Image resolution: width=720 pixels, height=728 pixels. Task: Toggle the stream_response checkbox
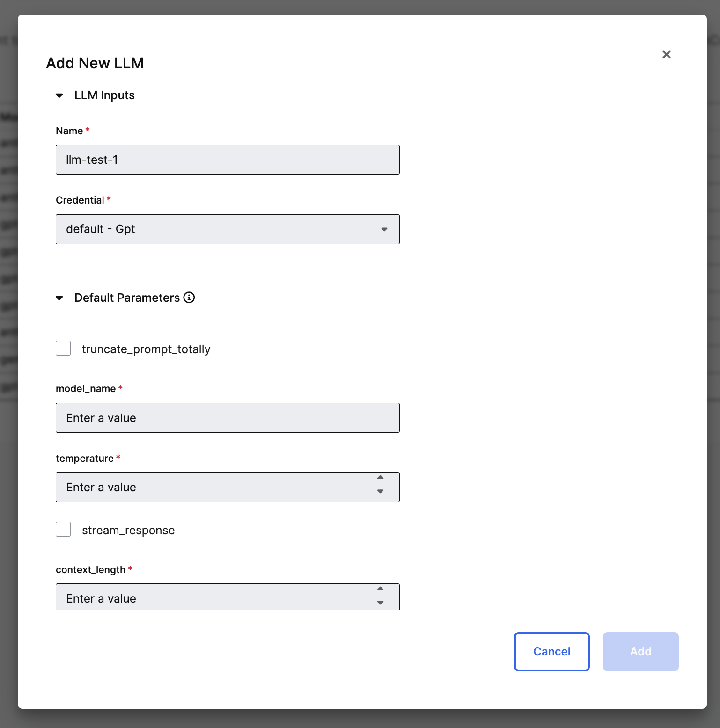63,530
